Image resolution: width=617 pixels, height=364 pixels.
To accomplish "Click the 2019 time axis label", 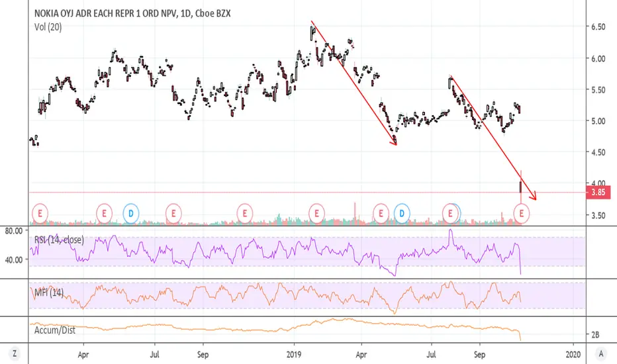I will tap(293, 354).
